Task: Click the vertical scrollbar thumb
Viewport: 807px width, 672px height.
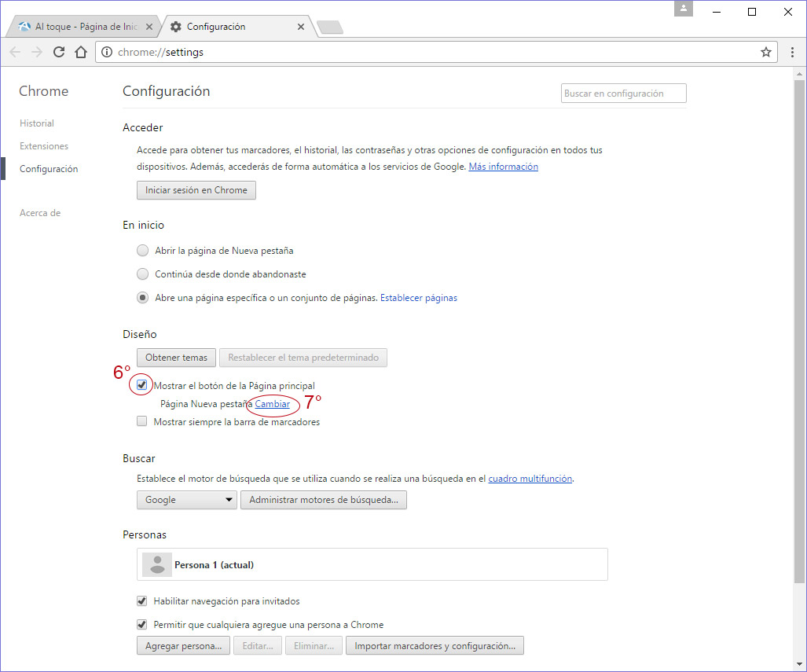Action: pyautogui.click(x=799, y=331)
